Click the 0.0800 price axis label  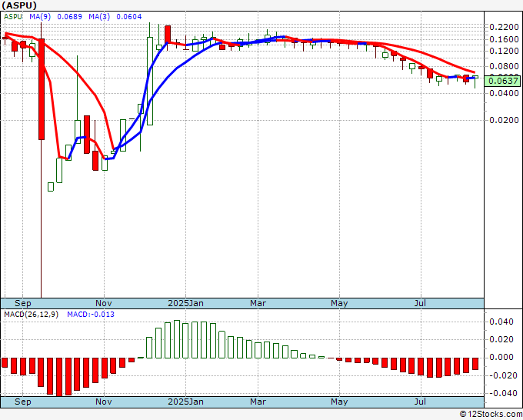click(504, 66)
